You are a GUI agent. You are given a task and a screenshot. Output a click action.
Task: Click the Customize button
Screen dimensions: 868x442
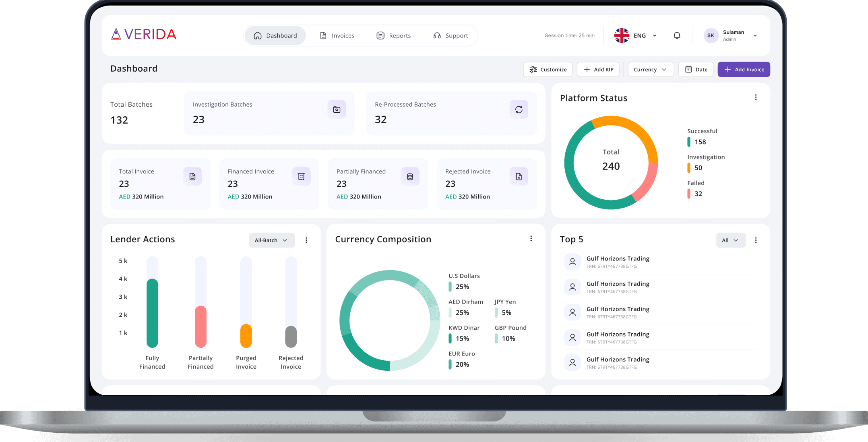[x=548, y=70]
